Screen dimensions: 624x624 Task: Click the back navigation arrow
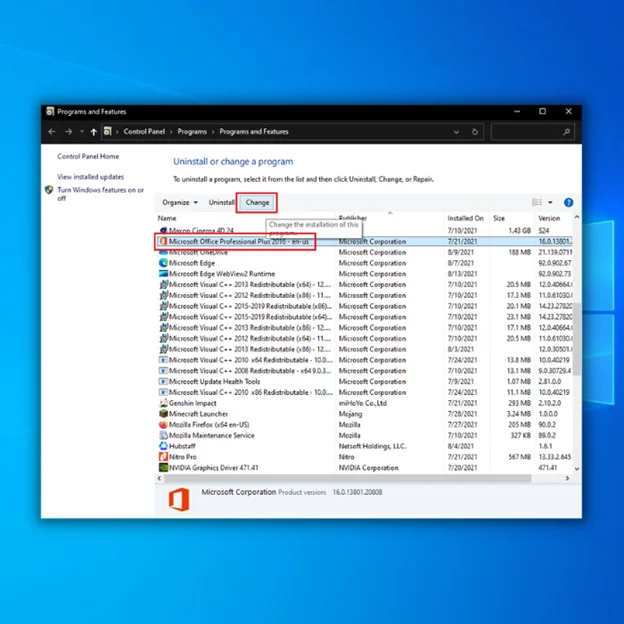click(x=52, y=131)
